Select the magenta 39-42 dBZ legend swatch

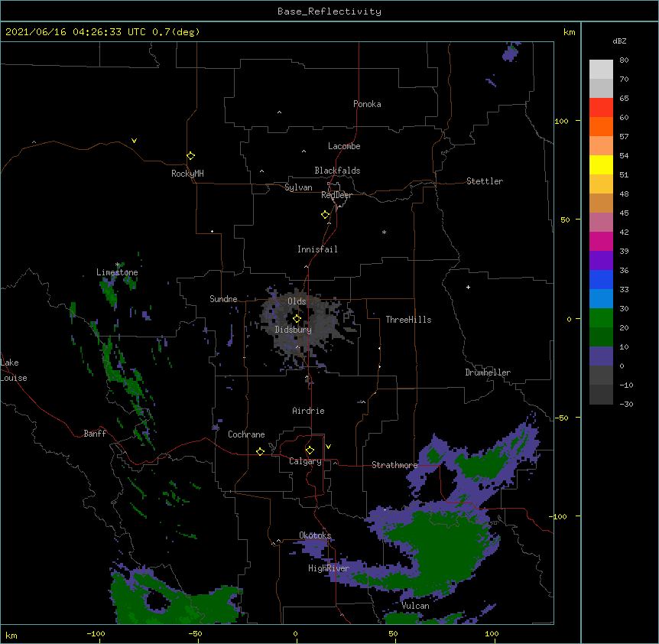[601, 241]
